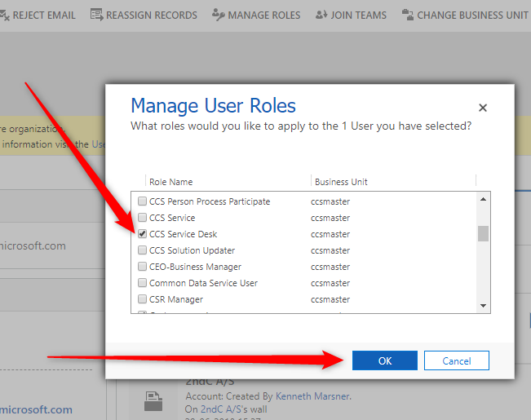Screen dimensions: 531x420
Task: Select the CSR Manager role checkbox
Action: click(x=142, y=299)
